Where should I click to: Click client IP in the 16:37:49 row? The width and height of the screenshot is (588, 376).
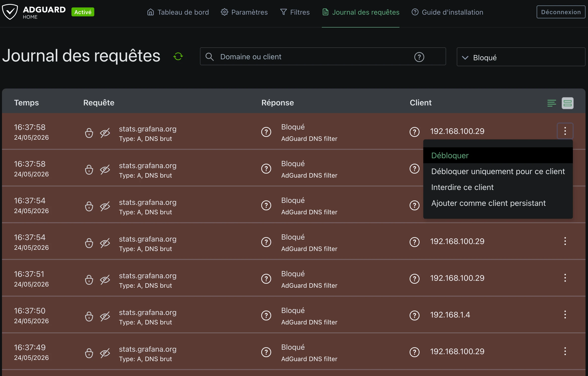[x=457, y=351]
